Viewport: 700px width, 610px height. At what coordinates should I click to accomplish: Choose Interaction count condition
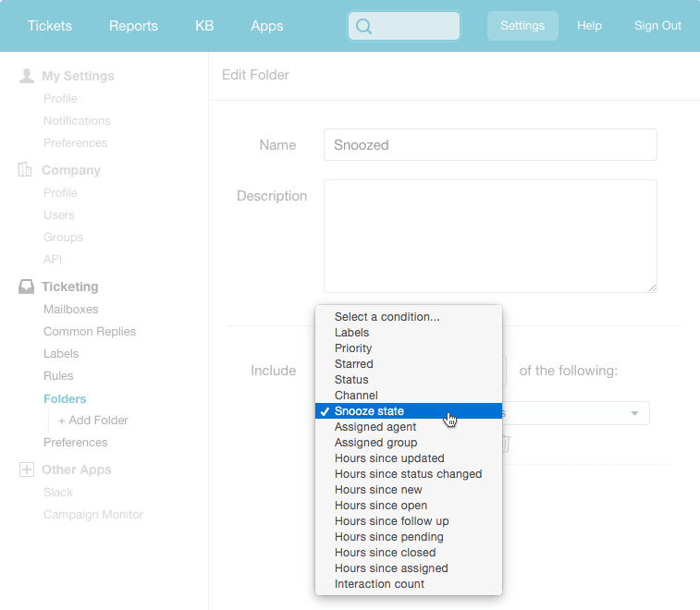tap(379, 584)
